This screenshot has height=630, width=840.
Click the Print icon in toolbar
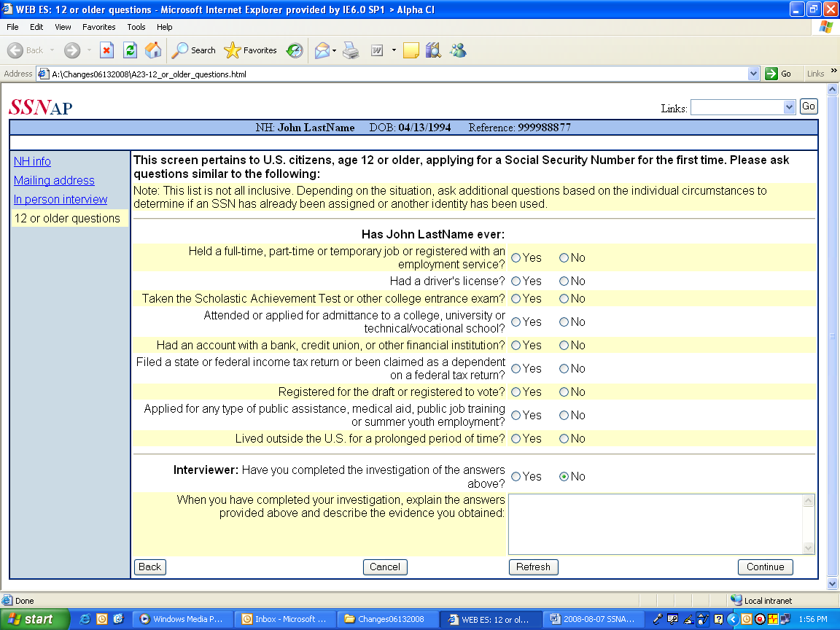pyautogui.click(x=351, y=50)
